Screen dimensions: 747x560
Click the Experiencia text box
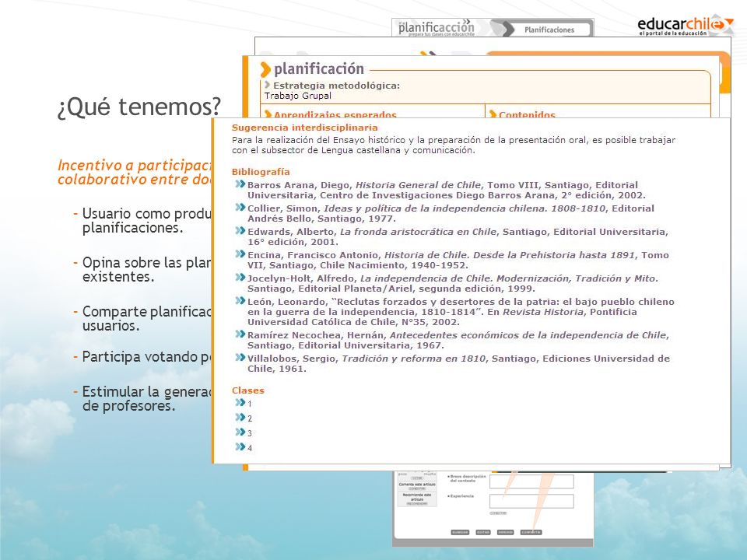531,501
